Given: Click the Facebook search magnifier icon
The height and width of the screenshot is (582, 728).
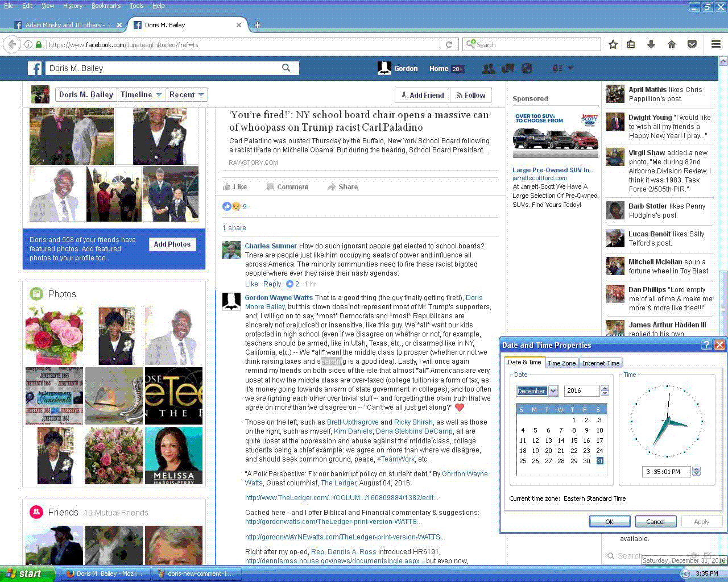Looking at the screenshot, I should 286,68.
